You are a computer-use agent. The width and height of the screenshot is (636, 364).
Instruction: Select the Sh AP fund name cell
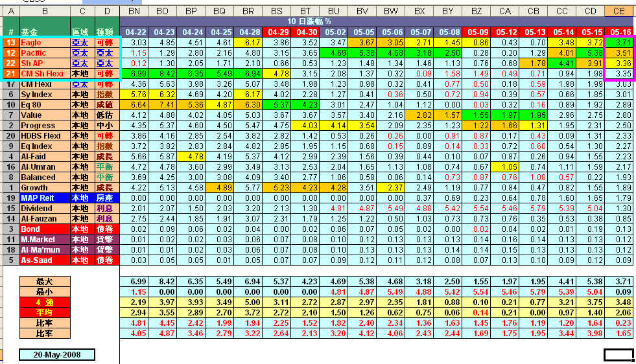(45, 63)
